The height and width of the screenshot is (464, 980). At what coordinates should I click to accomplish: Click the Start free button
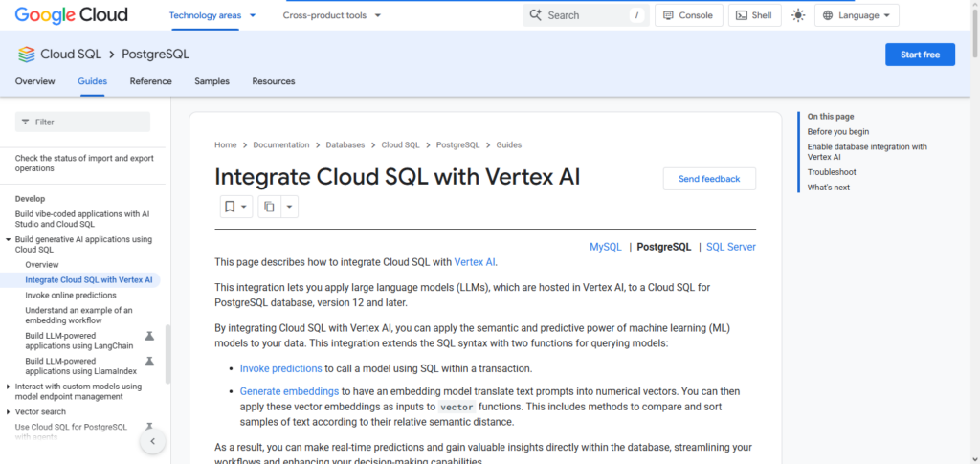[920, 55]
